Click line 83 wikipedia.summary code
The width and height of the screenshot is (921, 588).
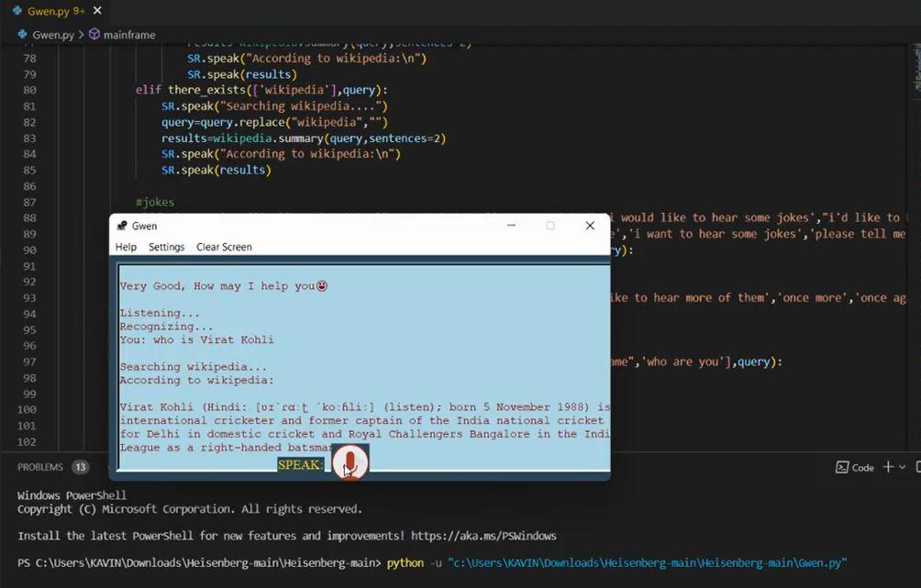coord(304,139)
